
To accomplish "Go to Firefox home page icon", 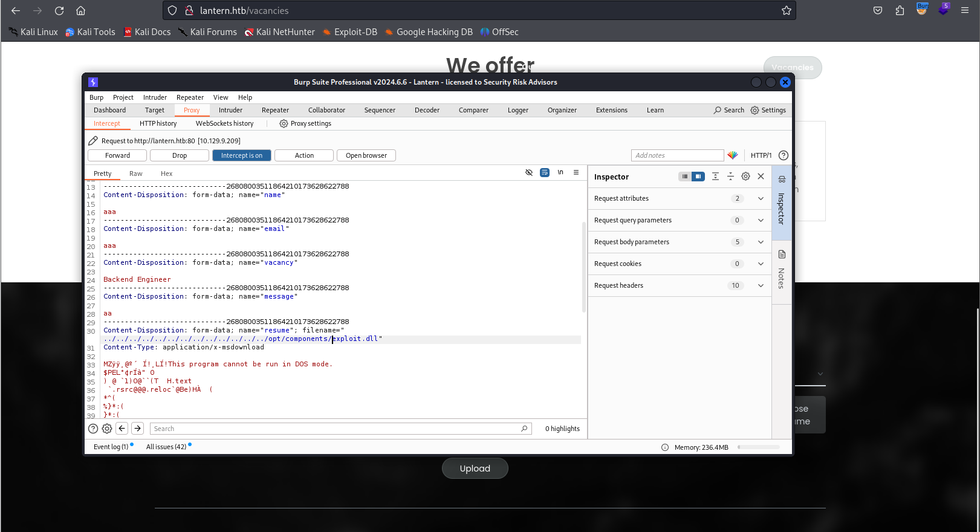I will click(80, 10).
